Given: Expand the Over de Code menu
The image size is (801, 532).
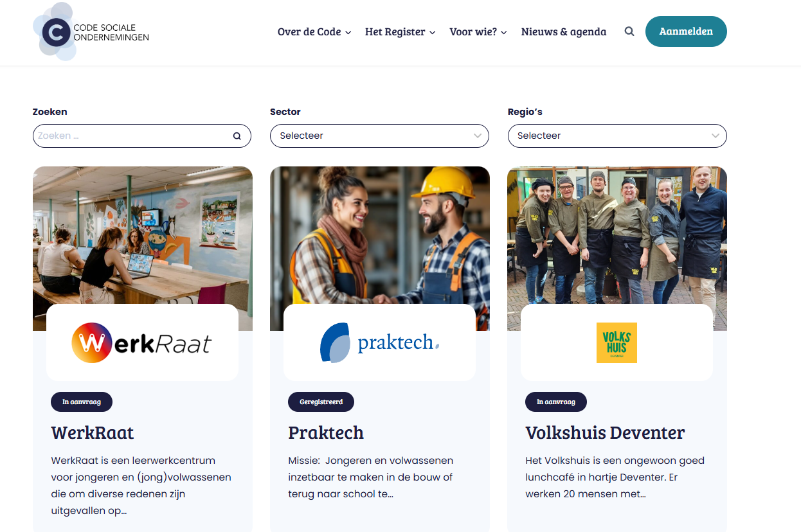Looking at the screenshot, I should click(x=314, y=31).
